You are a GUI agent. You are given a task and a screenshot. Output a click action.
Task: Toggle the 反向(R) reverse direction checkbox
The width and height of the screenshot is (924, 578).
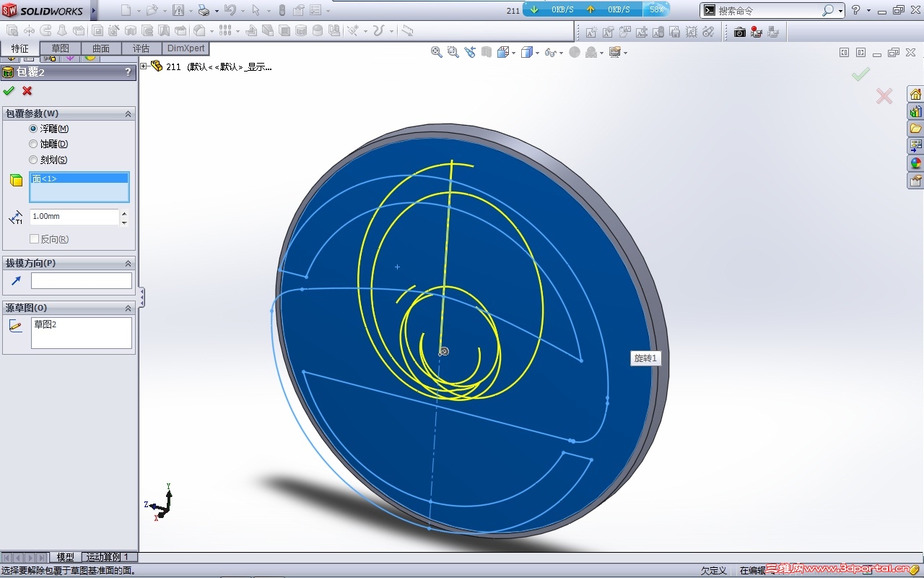tap(34, 239)
